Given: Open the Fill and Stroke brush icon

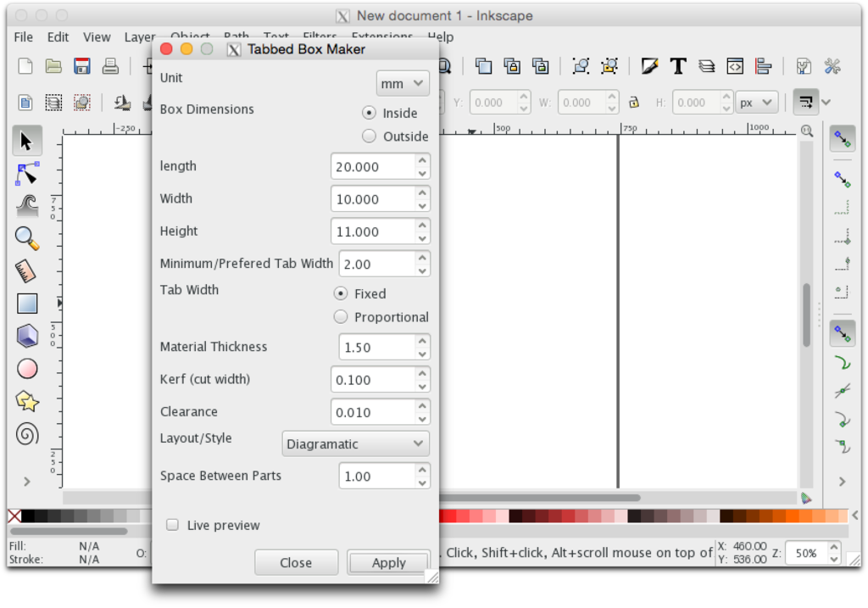Looking at the screenshot, I should click(x=649, y=66).
